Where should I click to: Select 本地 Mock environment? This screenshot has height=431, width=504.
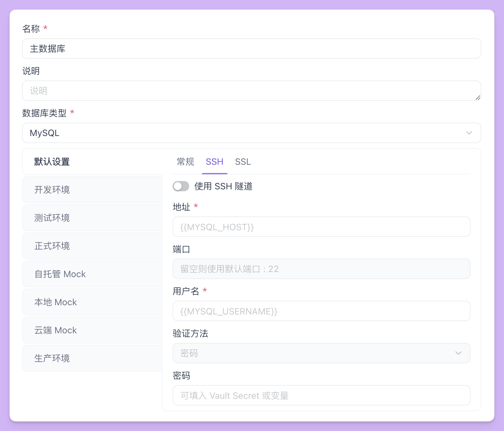[x=92, y=302]
